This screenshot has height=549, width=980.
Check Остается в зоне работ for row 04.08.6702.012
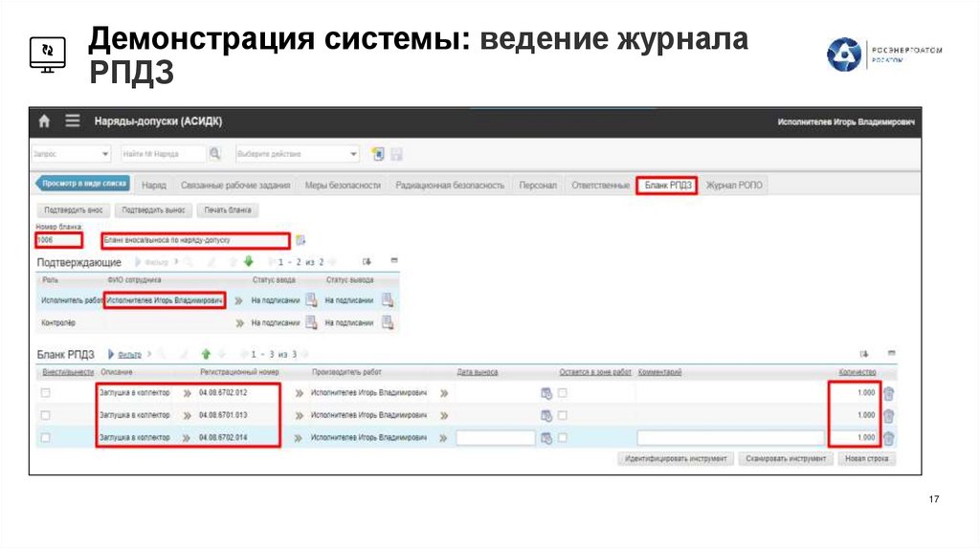(563, 393)
